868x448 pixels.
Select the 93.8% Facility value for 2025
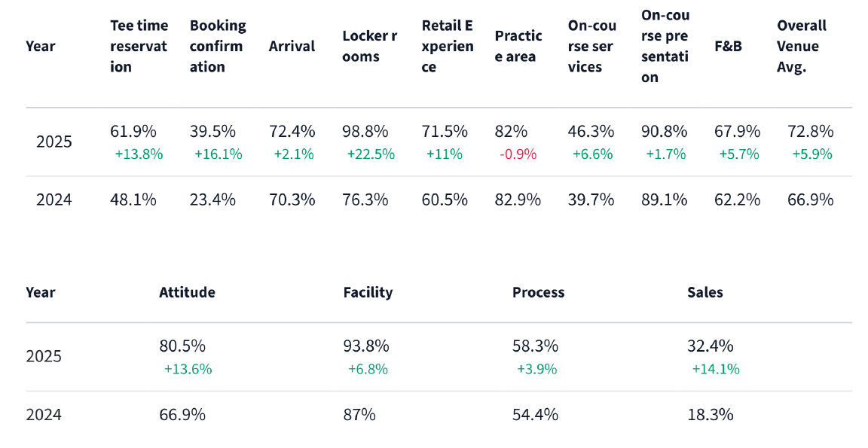pyautogui.click(x=366, y=346)
